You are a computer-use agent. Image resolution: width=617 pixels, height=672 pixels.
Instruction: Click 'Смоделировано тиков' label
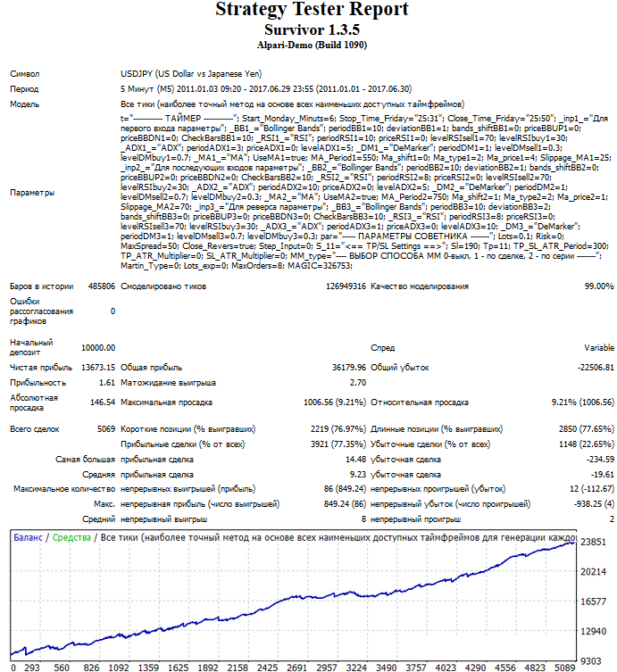pos(163,286)
